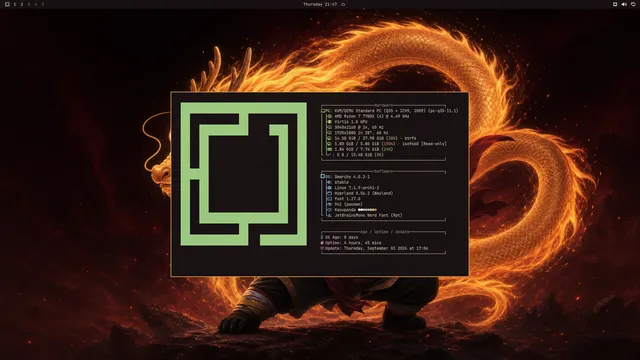The image size is (640, 360).
Task: Select the JetBrainsMono Nerd Font (9pt) text
Action: point(369,215)
